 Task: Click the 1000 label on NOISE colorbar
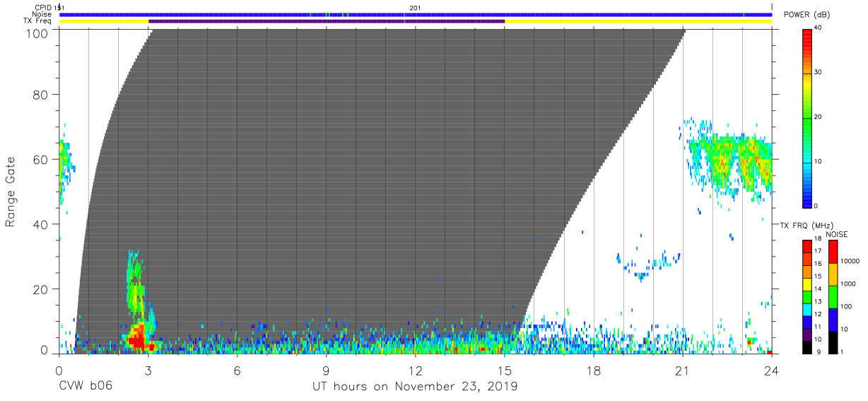click(x=848, y=284)
